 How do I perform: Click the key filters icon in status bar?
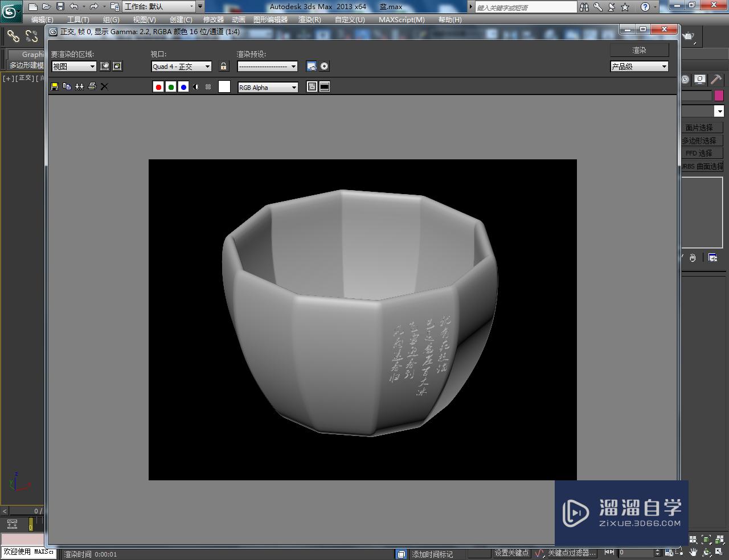(x=540, y=553)
